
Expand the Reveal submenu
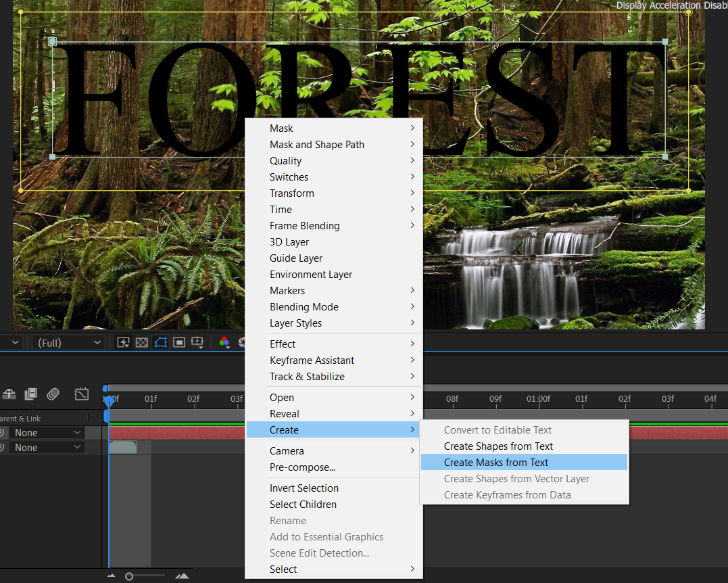[x=334, y=414]
